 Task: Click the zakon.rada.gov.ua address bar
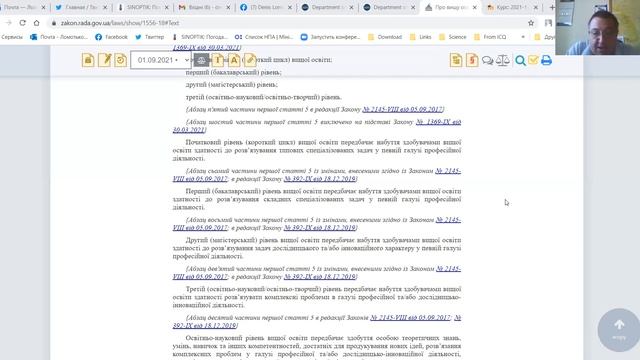[x=286, y=23]
